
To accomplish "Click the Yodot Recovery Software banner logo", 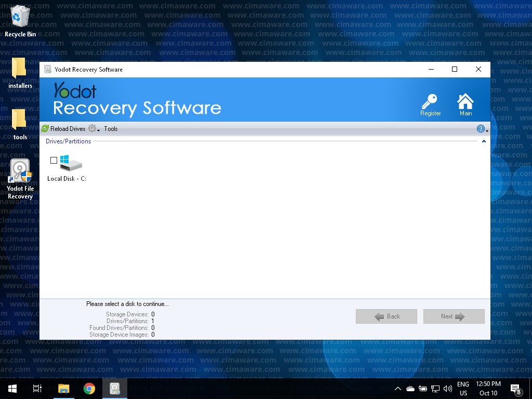I will click(137, 99).
